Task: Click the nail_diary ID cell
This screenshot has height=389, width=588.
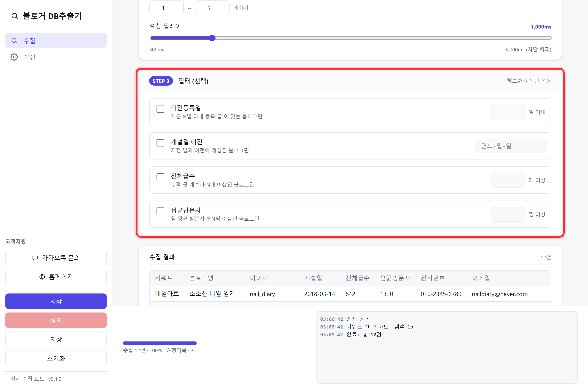Action: [262, 294]
